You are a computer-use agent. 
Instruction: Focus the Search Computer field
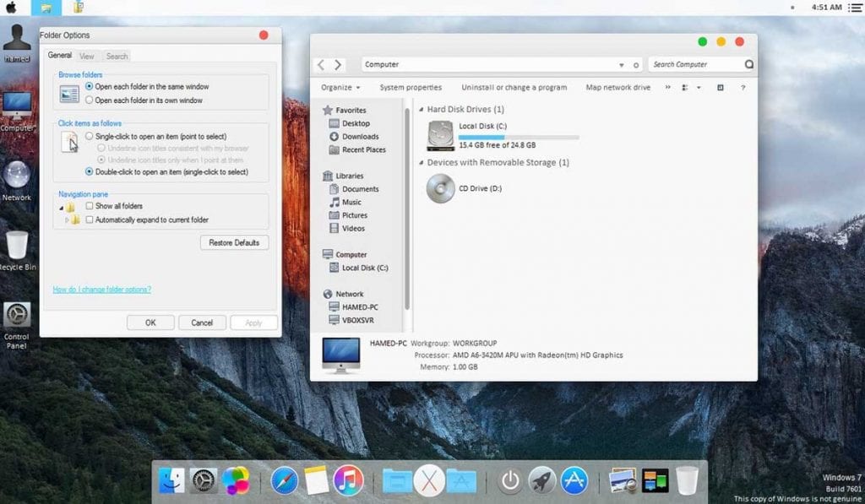point(696,64)
